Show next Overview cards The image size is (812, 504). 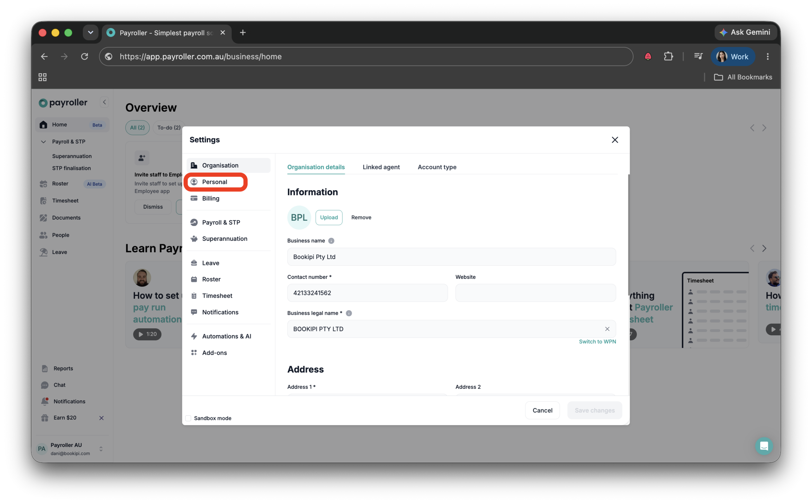coord(764,128)
